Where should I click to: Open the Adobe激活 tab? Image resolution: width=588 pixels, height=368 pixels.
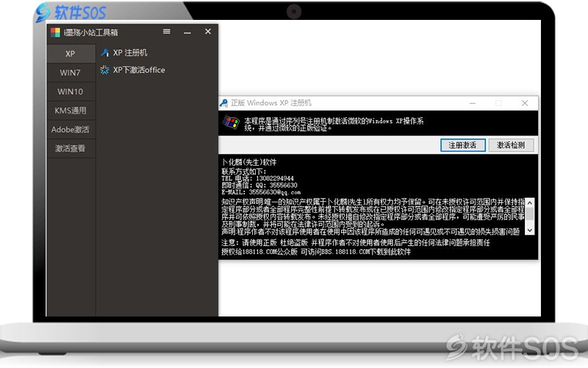click(71, 130)
